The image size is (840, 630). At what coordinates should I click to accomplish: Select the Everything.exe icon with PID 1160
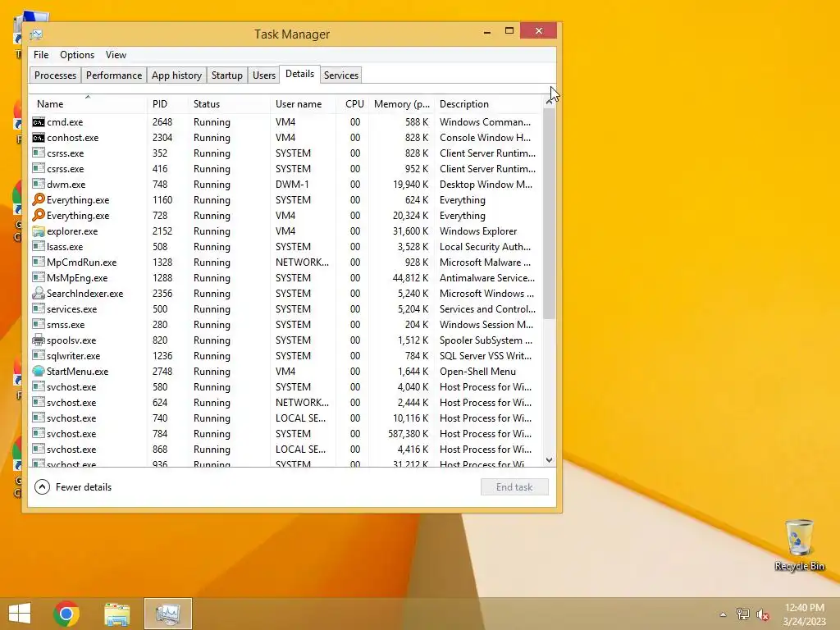click(38, 200)
